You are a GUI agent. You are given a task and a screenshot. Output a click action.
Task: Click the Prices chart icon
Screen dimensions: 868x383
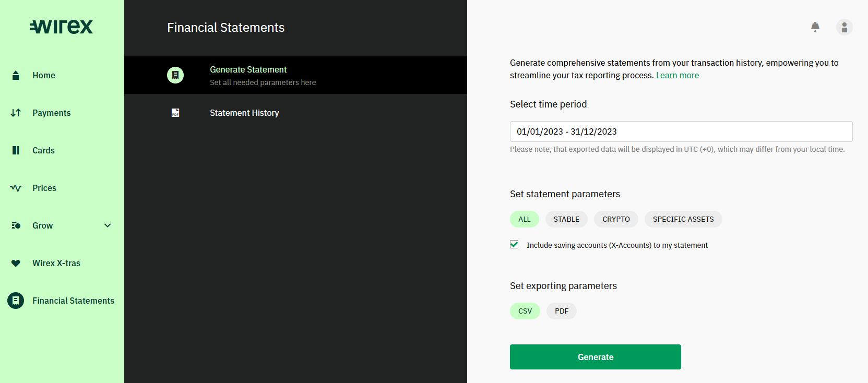click(16, 188)
